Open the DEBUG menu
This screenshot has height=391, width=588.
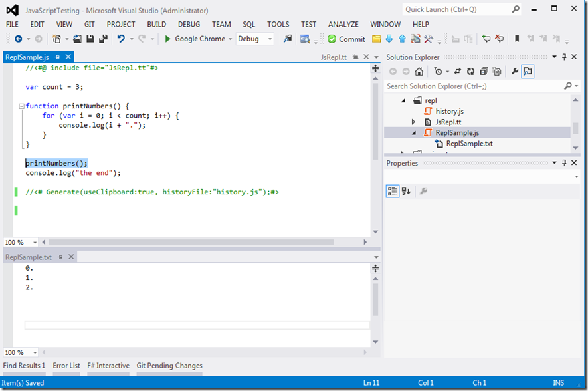(x=189, y=24)
